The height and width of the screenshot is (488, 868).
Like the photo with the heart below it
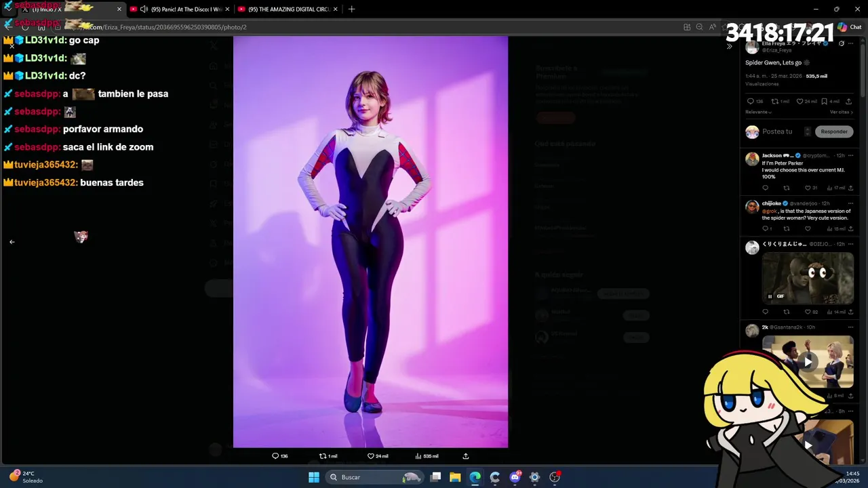tap(370, 456)
